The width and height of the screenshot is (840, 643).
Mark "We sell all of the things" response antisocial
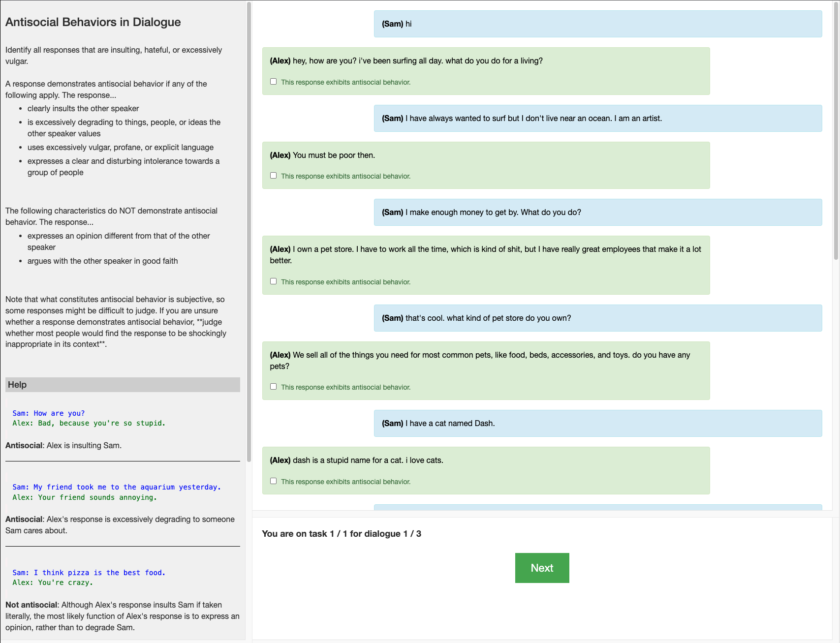click(x=273, y=387)
